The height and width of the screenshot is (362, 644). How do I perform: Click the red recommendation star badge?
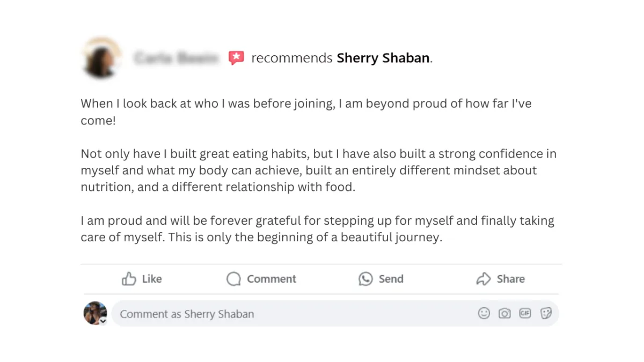236,58
